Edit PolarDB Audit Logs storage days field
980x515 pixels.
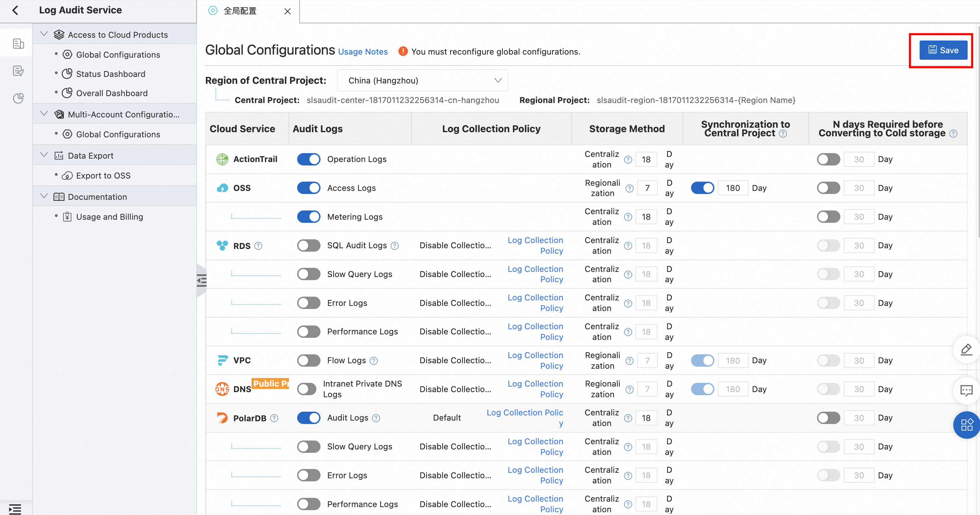click(x=646, y=418)
